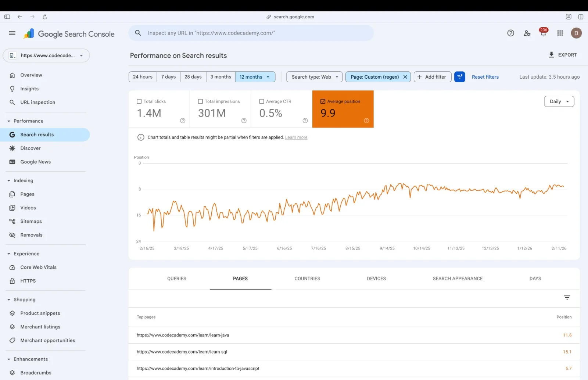Switch to the DEVICES tab
This screenshot has height=380, width=588.
click(376, 279)
